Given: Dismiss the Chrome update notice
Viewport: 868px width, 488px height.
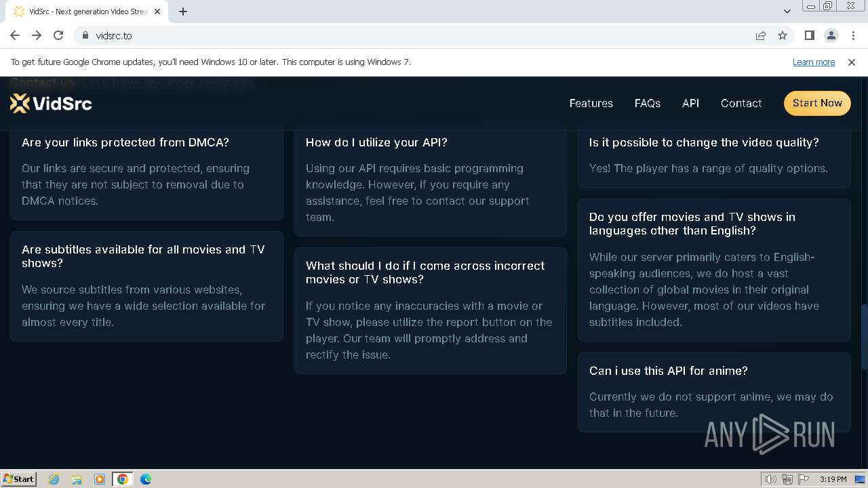Looking at the screenshot, I should [x=852, y=62].
